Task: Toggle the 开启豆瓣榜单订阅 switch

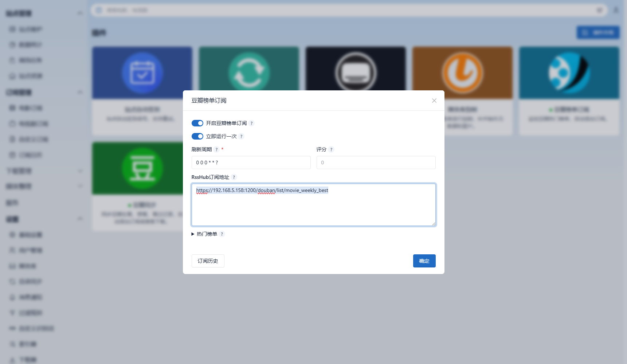Action: [x=197, y=123]
